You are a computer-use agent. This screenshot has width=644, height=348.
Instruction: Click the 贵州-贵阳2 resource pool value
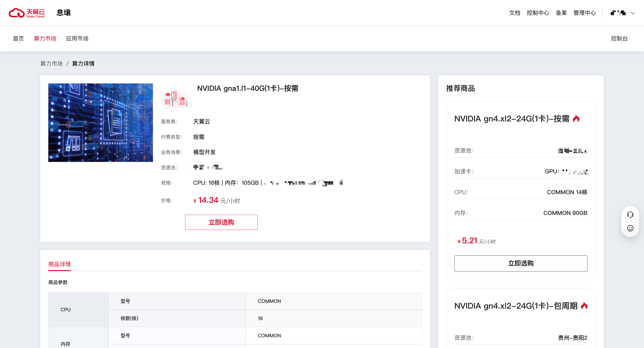point(573,338)
